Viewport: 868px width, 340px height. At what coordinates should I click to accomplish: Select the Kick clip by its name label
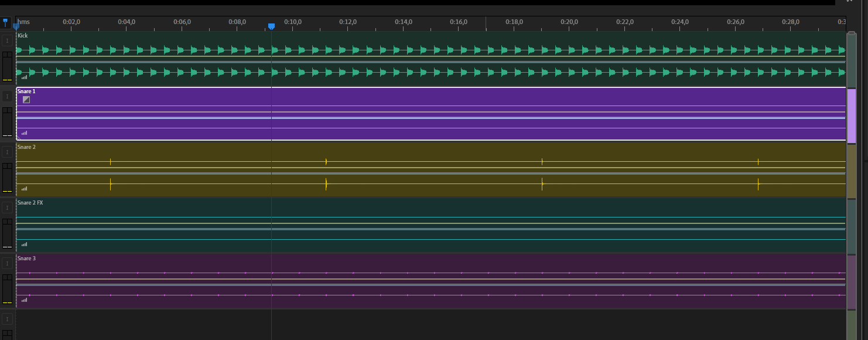(x=23, y=36)
